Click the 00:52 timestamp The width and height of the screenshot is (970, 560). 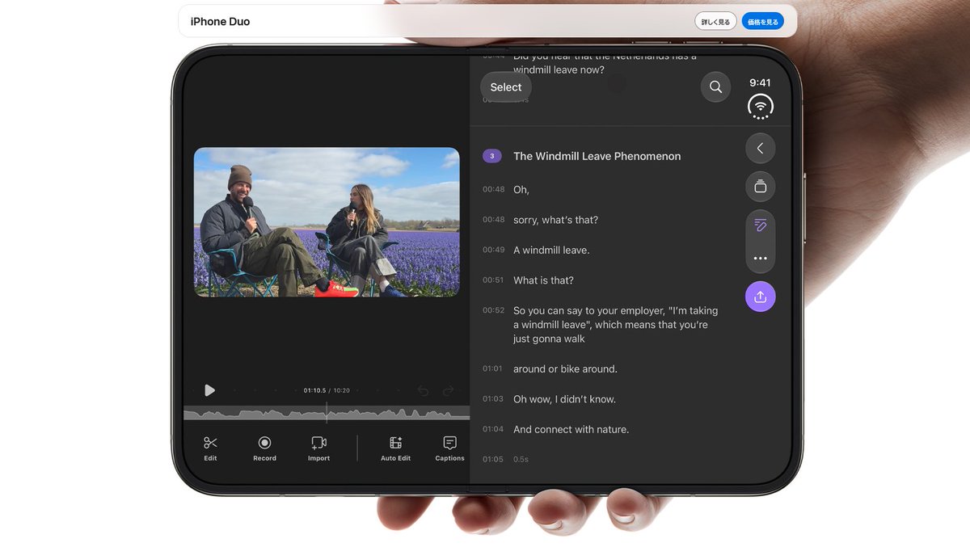tap(493, 310)
